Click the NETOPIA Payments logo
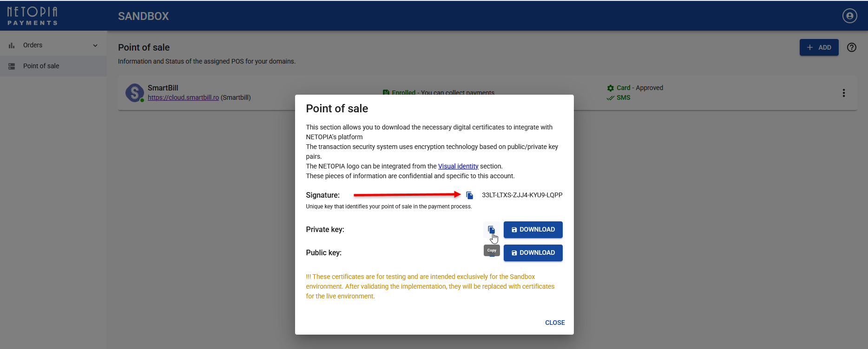 point(33,16)
